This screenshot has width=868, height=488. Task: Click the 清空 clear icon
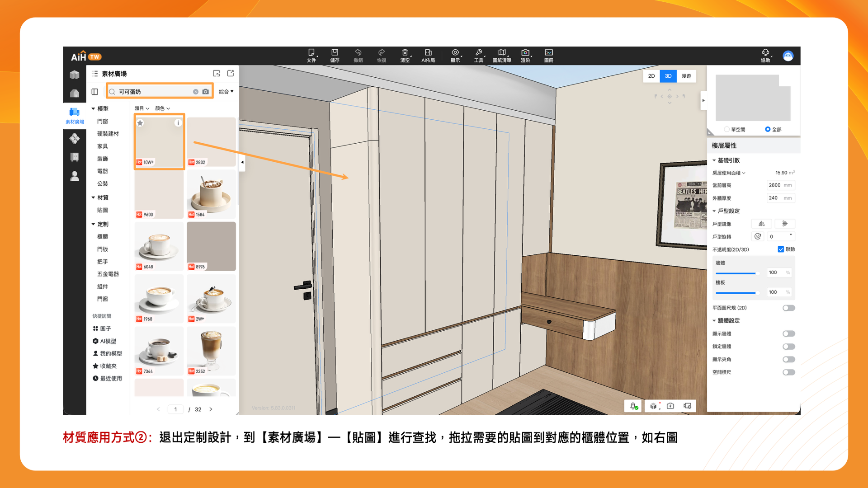click(405, 53)
